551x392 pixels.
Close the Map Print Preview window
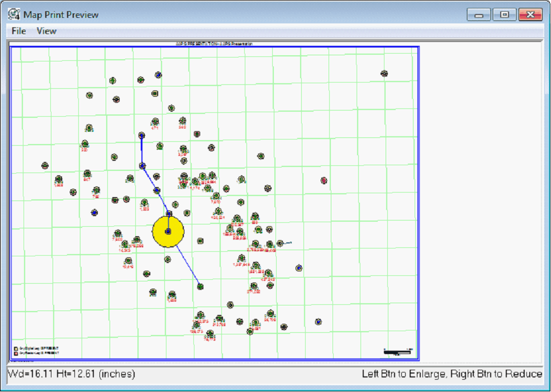coord(530,15)
